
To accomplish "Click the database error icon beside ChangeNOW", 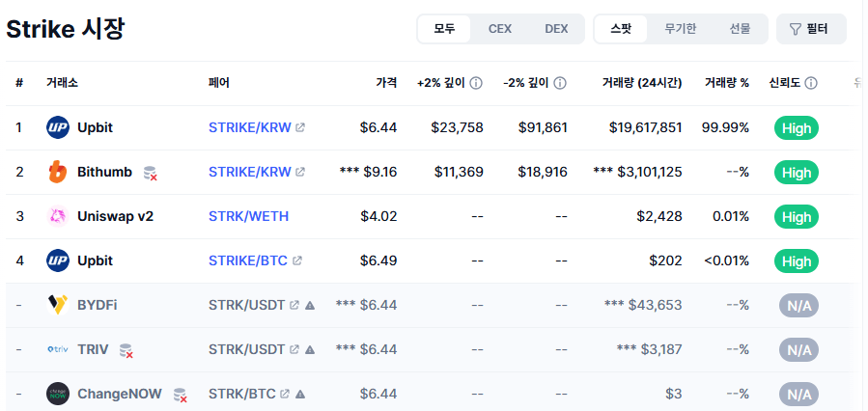I will click(180, 395).
